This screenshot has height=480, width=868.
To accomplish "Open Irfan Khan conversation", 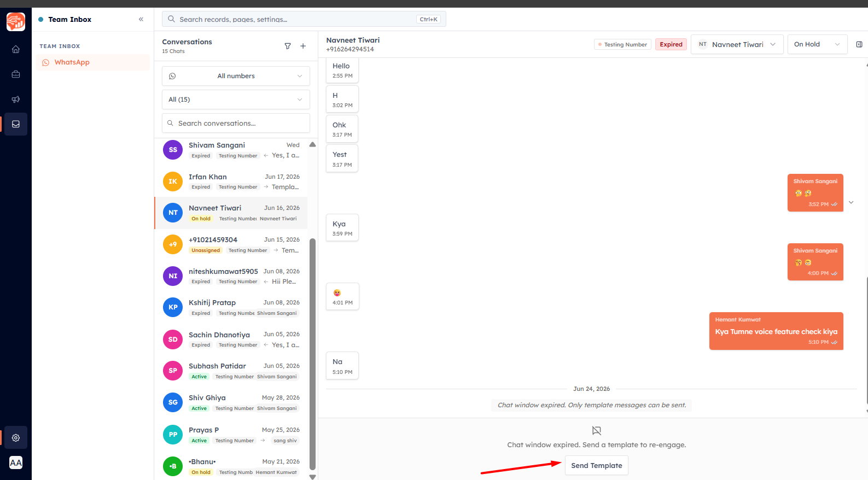I will tap(231, 182).
